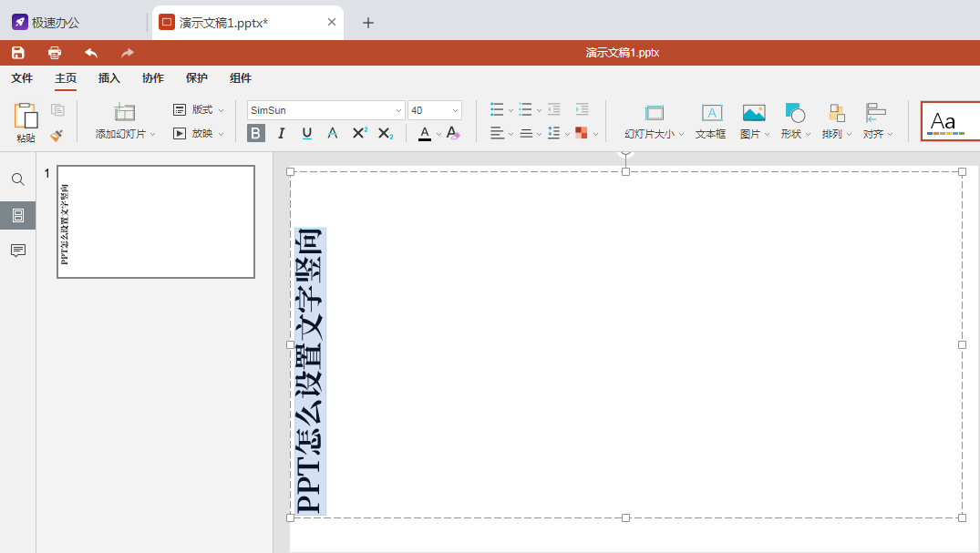Undo the last action
Image resolution: width=980 pixels, height=553 pixels.
pyautogui.click(x=91, y=53)
